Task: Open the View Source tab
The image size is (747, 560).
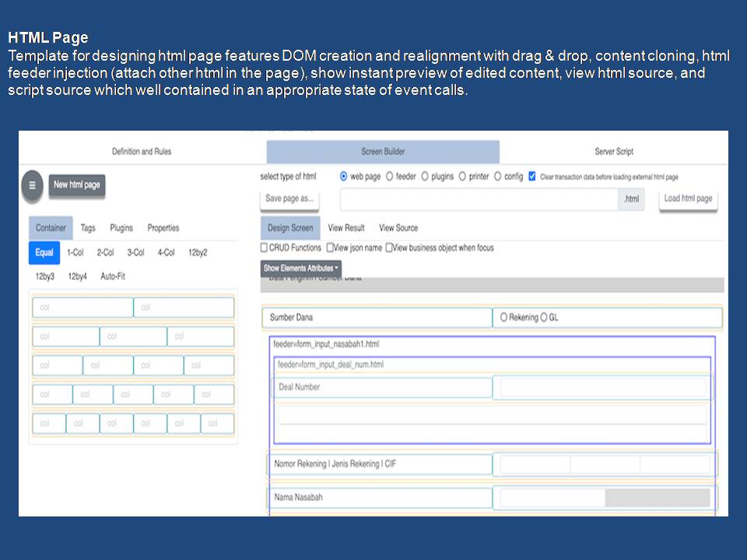Action: pos(398,228)
